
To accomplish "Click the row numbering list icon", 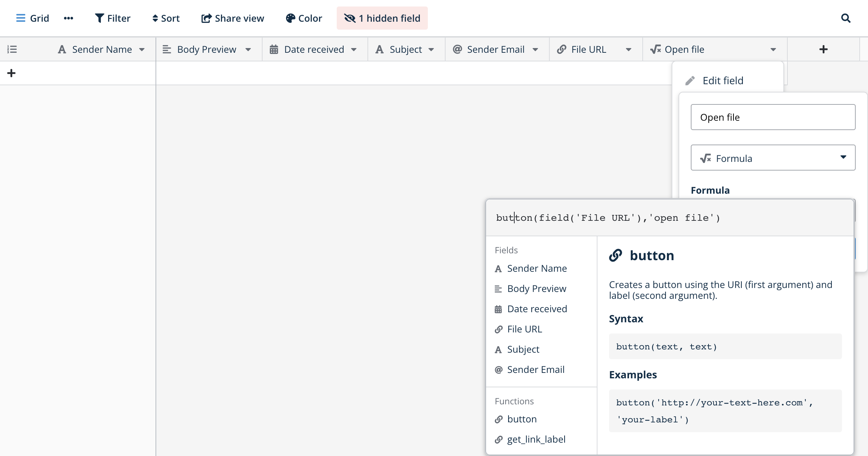I will click(x=12, y=49).
